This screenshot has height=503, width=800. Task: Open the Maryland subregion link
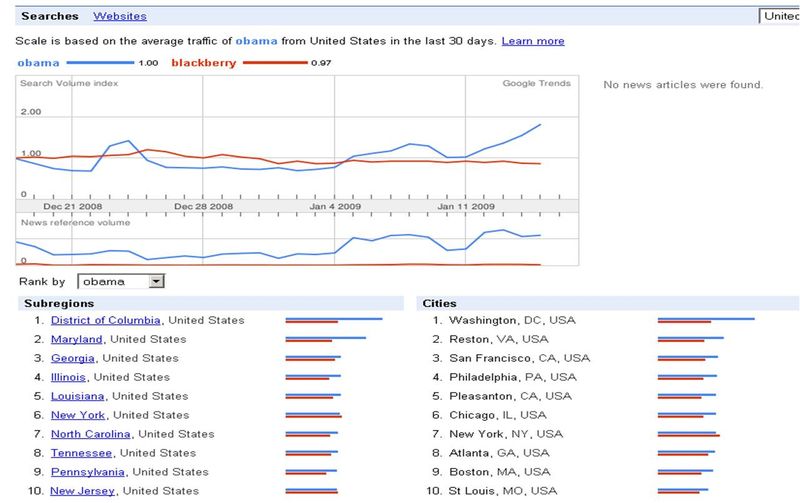[77, 340]
